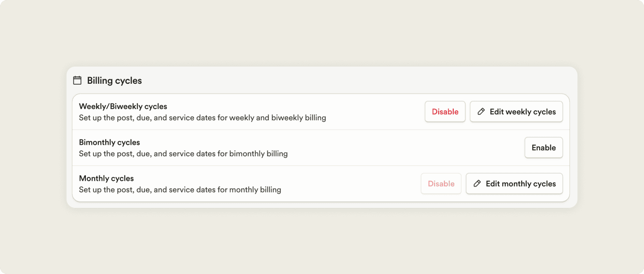The height and width of the screenshot is (274, 644).
Task: Click empty space in the Monthly row
Action: (x=350, y=184)
